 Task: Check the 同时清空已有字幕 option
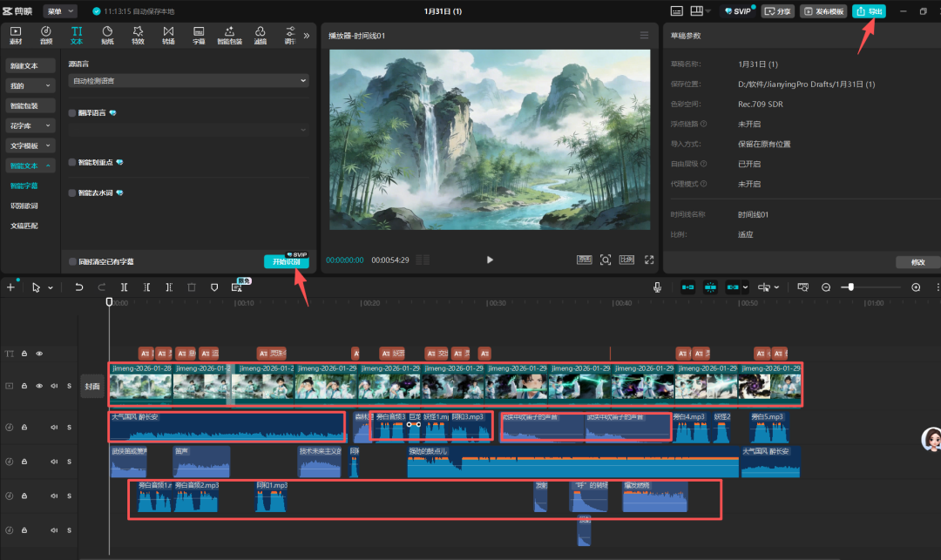[x=72, y=261]
